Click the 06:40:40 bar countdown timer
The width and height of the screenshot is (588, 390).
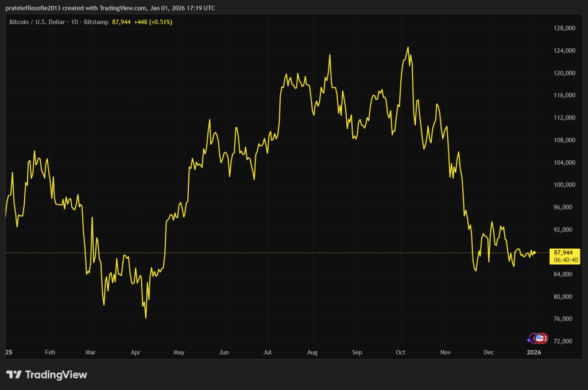coord(563,260)
